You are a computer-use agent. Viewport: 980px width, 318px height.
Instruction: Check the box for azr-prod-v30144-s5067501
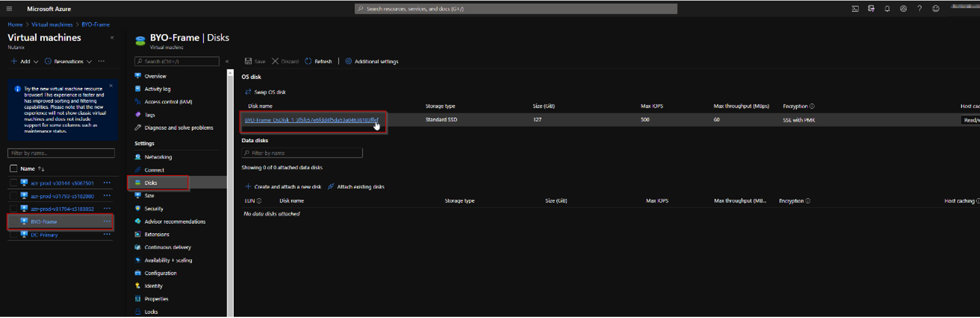click(x=13, y=183)
